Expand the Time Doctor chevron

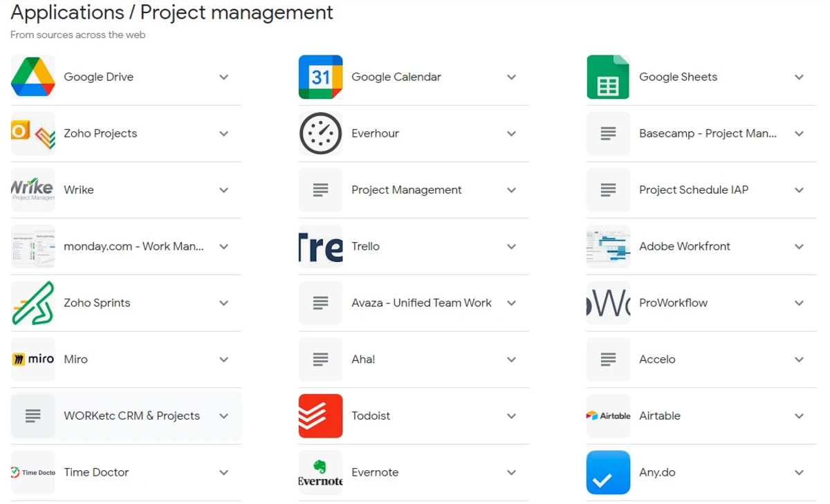tap(223, 473)
